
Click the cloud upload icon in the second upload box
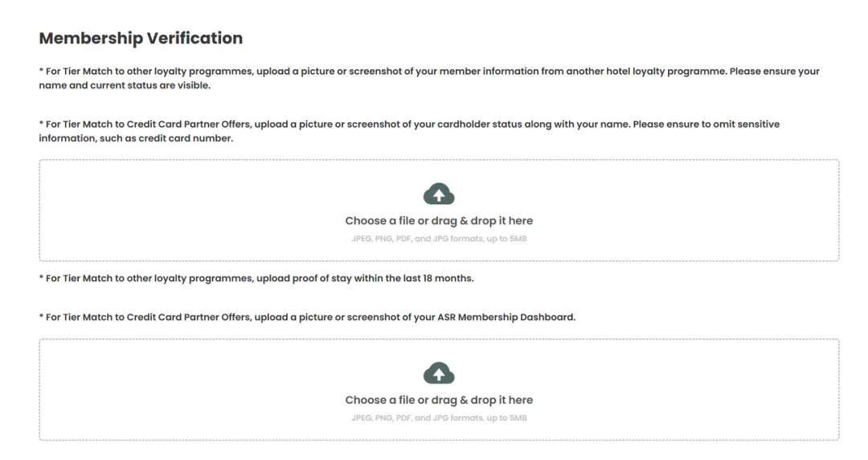[439, 373]
